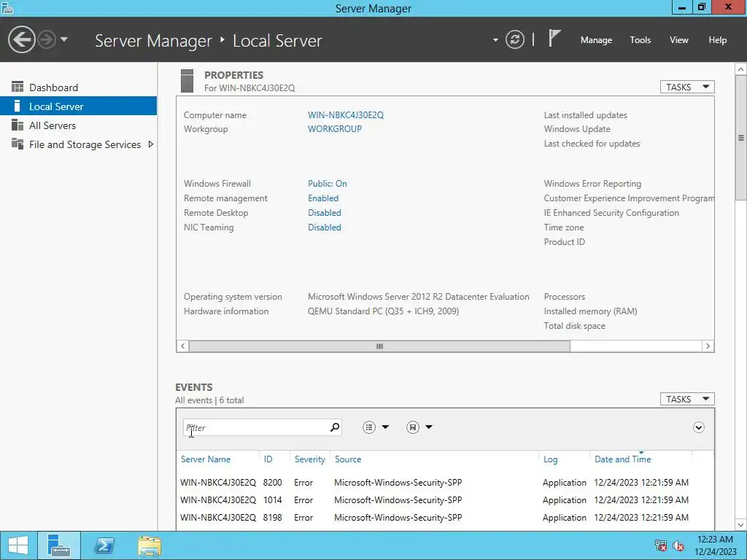Click Remote Desktop Disabled link
The height and width of the screenshot is (560, 747).
[325, 213]
